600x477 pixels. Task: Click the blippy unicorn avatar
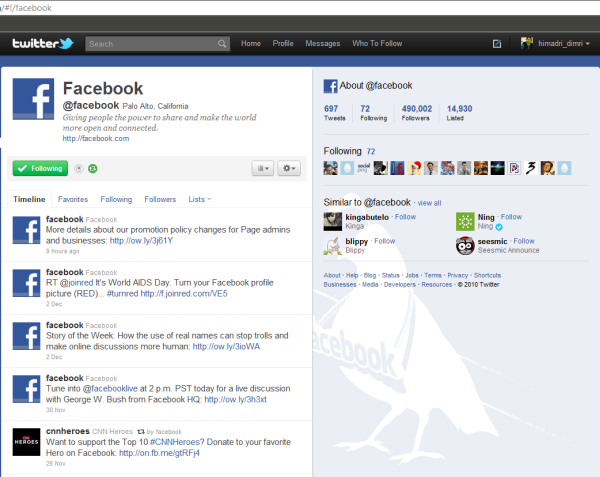pyautogui.click(x=333, y=246)
